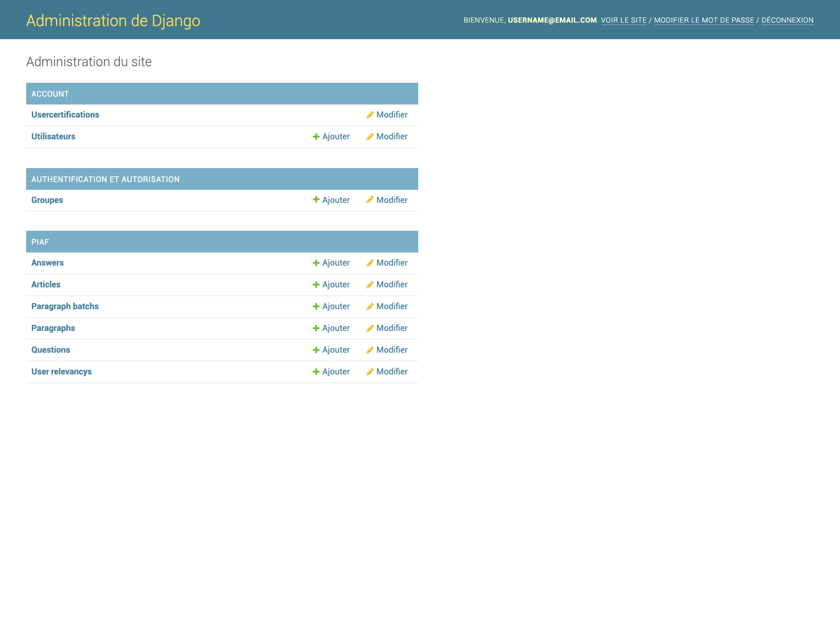Screen dimensions: 840x617
Task: Open the PIAF app section header
Action: click(x=40, y=242)
